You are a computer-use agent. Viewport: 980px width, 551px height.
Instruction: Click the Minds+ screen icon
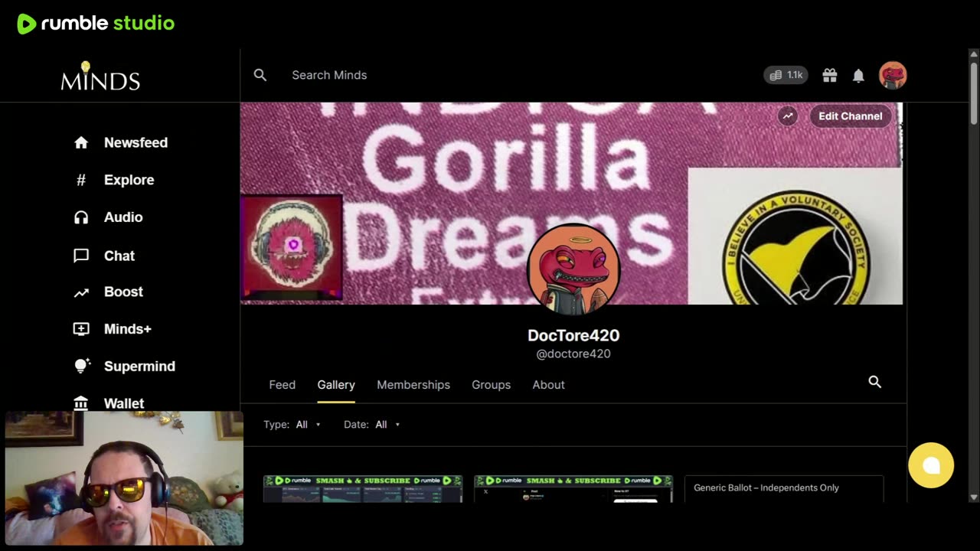pyautogui.click(x=81, y=329)
